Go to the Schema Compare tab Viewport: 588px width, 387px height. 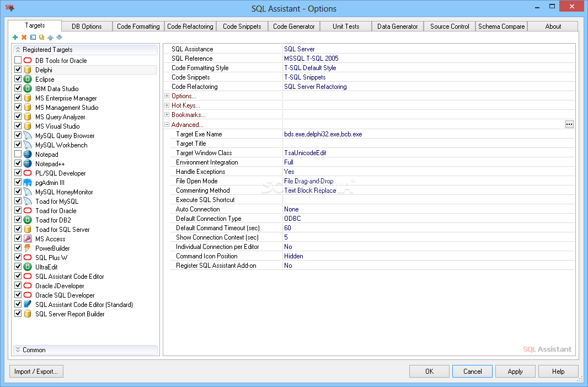501,26
